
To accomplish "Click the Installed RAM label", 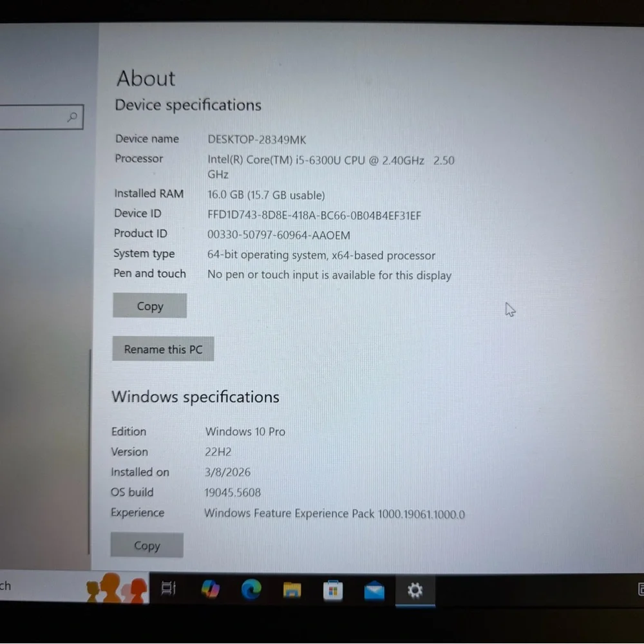I will (x=149, y=193).
